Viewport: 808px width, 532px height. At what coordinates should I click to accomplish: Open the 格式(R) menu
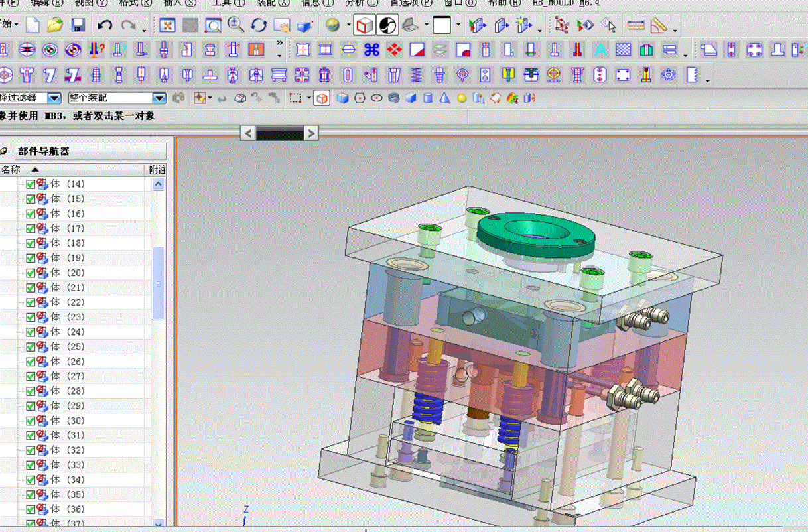(135, 3)
